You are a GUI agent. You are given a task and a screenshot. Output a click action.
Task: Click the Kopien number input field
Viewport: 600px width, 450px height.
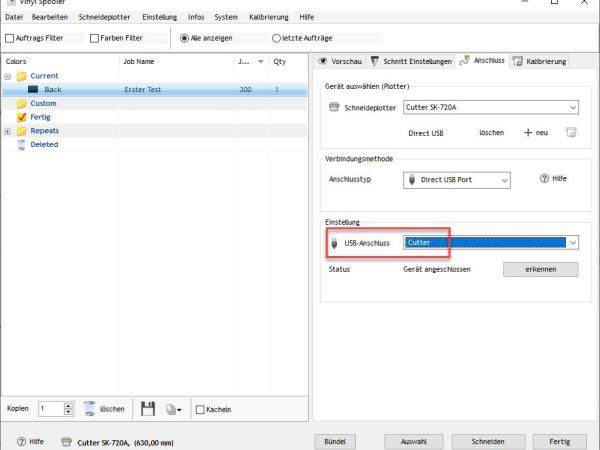point(49,408)
